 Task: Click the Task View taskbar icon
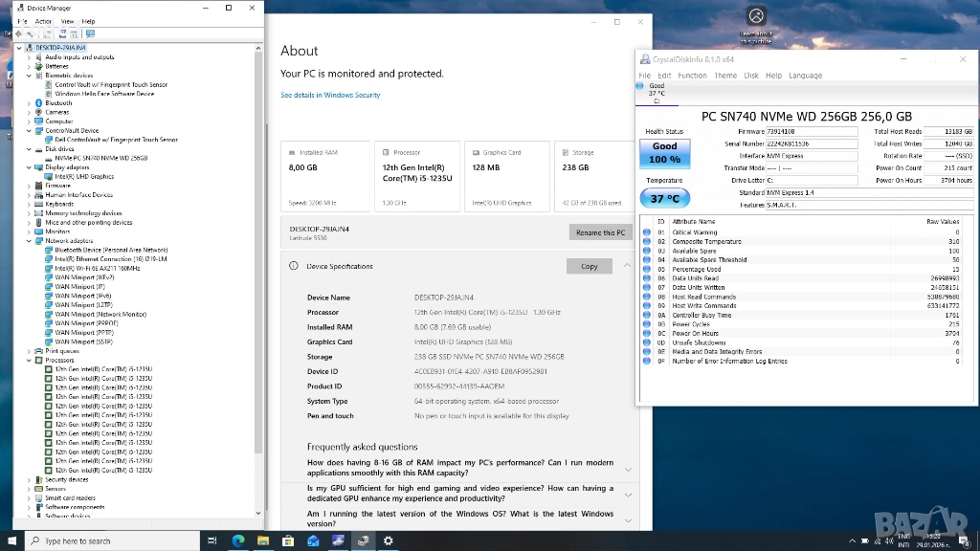point(212,540)
